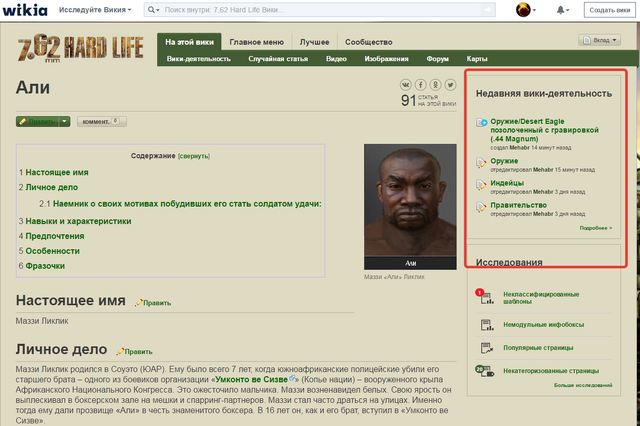
Task: Open Некатегоризованные страницы insight
Action: coord(551,371)
